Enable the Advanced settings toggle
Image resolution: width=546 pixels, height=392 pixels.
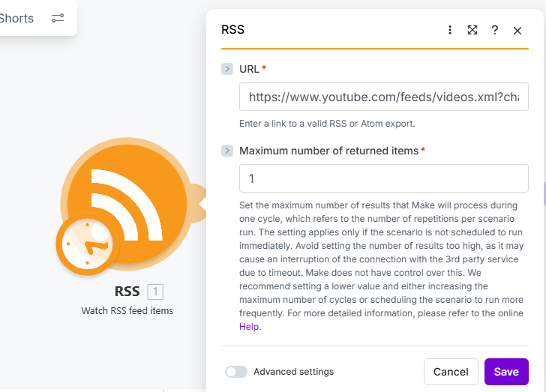pos(236,372)
